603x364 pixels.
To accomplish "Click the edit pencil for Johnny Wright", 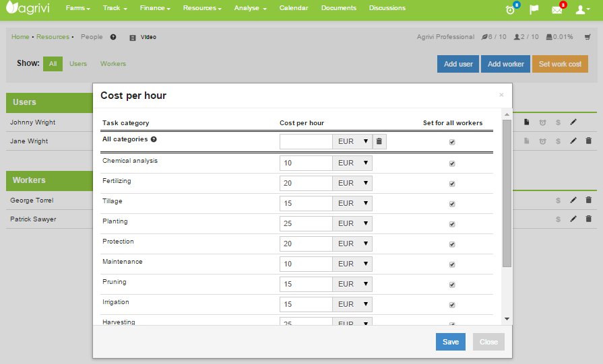I will [x=573, y=122].
